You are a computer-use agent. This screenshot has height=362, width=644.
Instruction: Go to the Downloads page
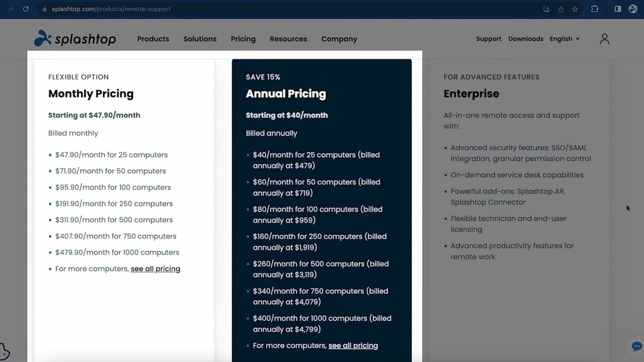526,39
